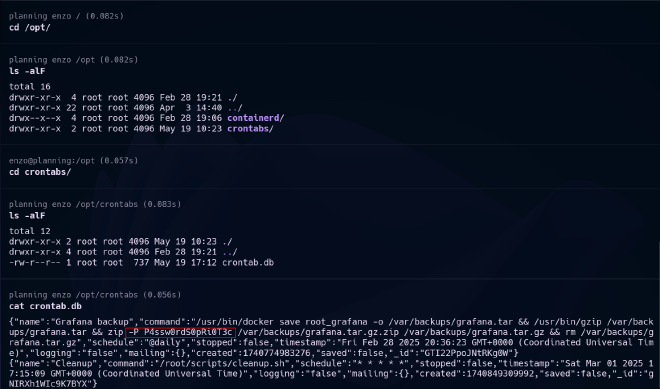Screen dimensions: 660x389
Task: Click the 'crontabs/' directory in the /opt listing
Action: (250, 129)
